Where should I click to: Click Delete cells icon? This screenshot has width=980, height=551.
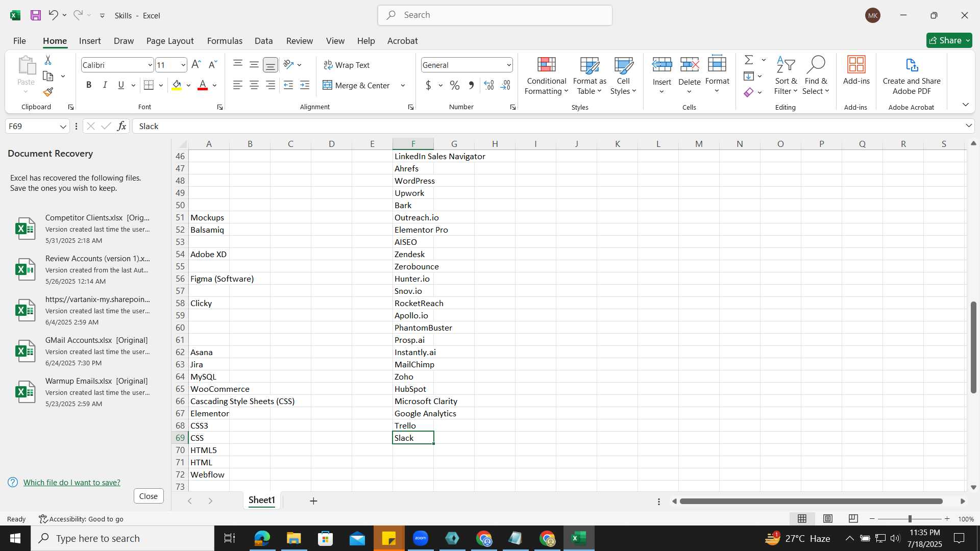[690, 65]
